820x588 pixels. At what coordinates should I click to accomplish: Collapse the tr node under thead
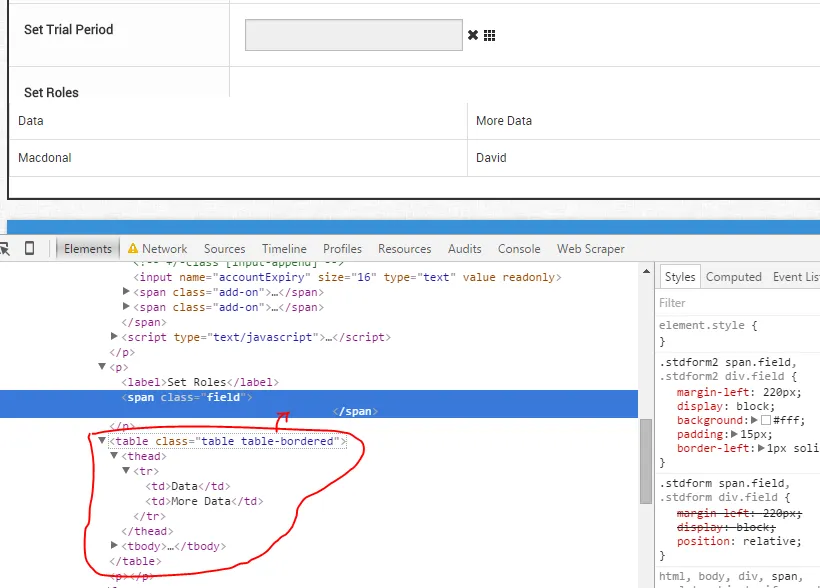126,470
